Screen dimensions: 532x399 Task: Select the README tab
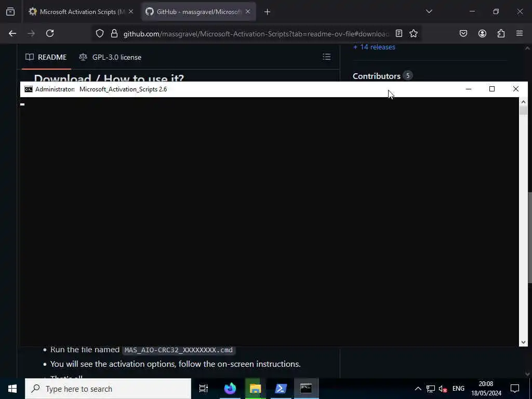[46, 57]
